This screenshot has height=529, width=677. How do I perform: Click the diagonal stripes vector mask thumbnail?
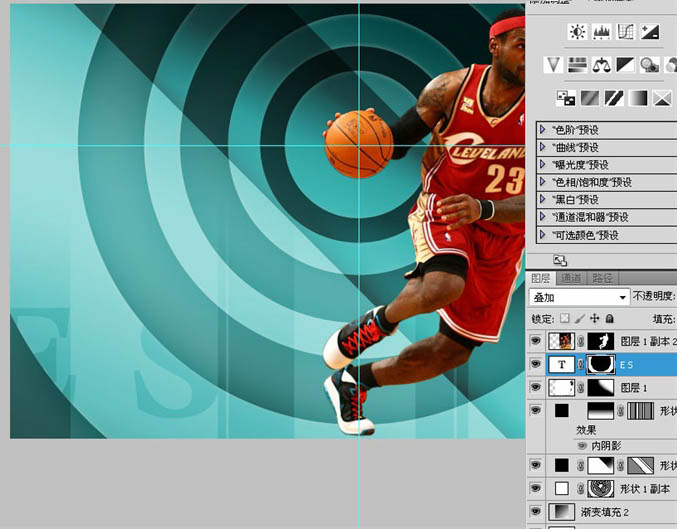click(x=641, y=466)
